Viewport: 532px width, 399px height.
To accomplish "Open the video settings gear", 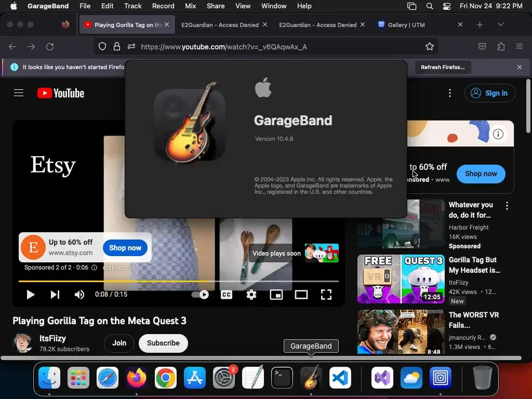I will 251,295.
